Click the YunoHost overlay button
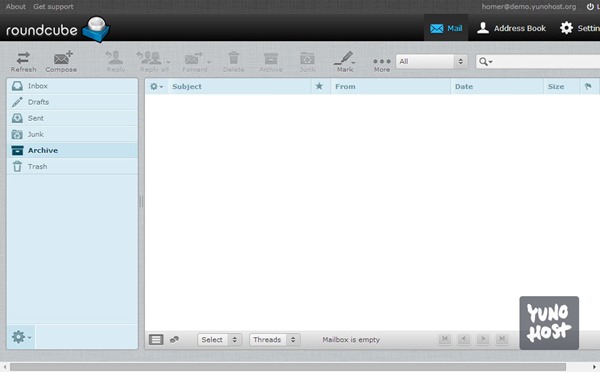Screen dimensions: 600x372 [549, 323]
